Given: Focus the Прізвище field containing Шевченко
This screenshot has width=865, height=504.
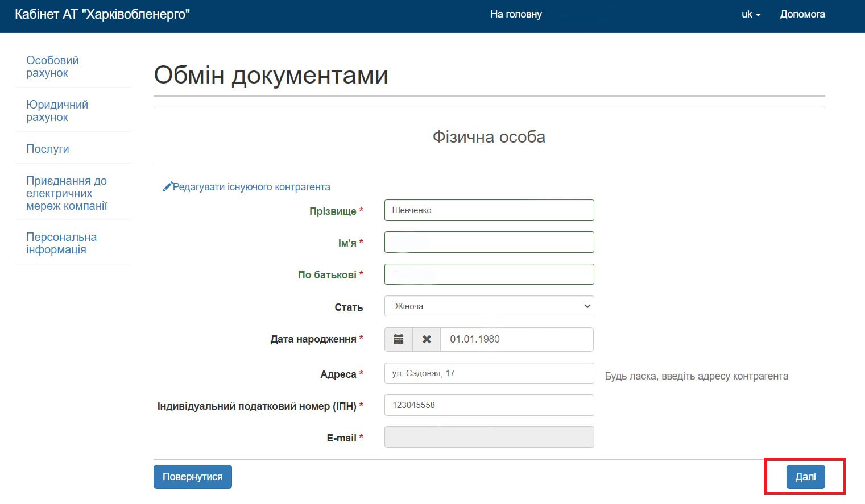Looking at the screenshot, I should pyautogui.click(x=489, y=210).
